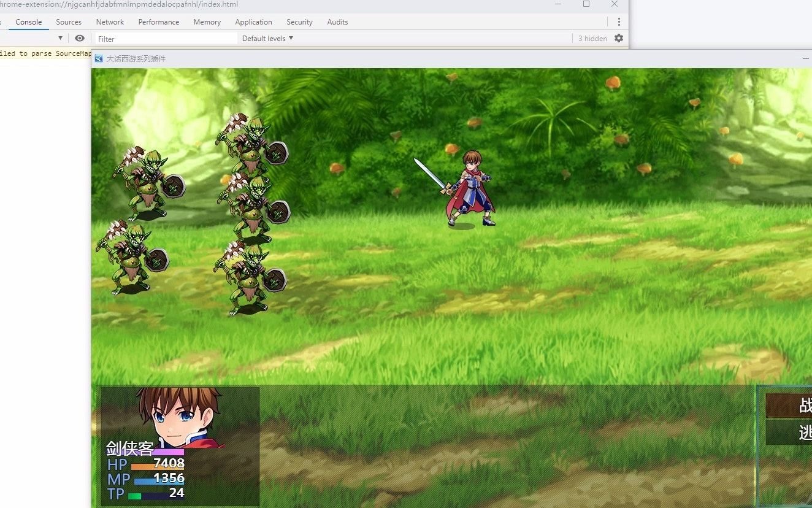Open the Memory tab in DevTools
Viewport: 812px width, 508px height.
pyautogui.click(x=207, y=21)
